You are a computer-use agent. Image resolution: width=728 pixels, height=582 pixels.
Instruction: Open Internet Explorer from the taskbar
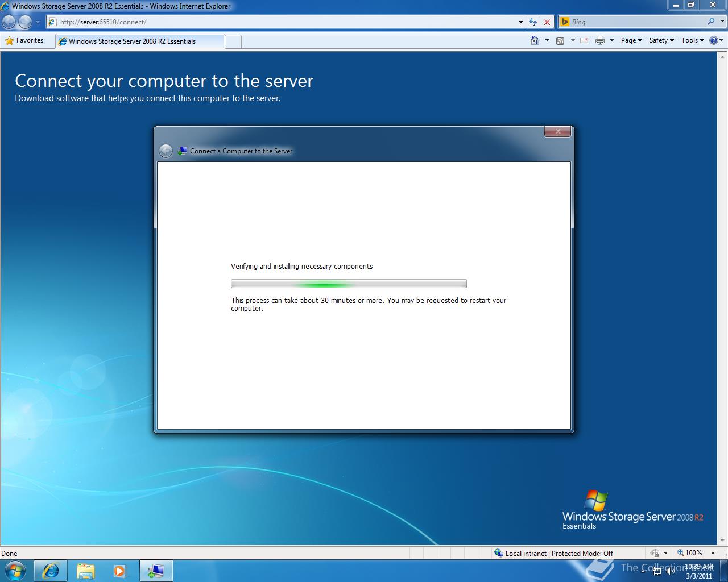(51, 571)
